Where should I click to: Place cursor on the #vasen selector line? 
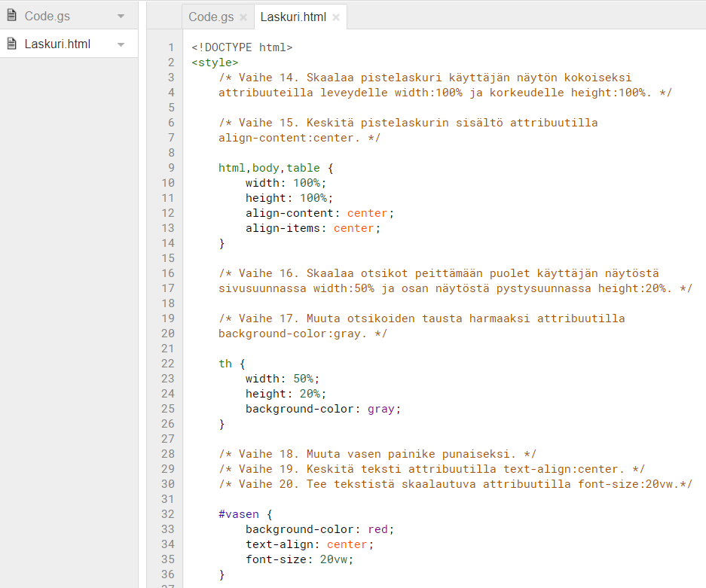(238, 514)
